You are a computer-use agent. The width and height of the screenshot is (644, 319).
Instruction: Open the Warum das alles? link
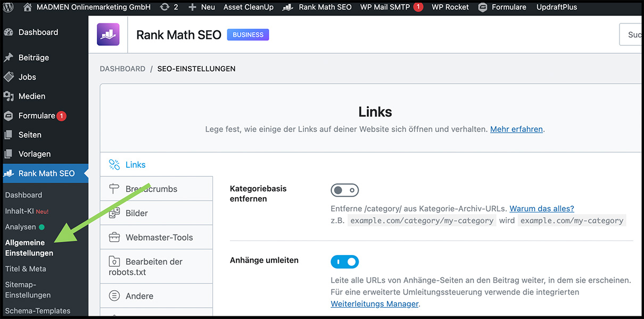coord(542,209)
